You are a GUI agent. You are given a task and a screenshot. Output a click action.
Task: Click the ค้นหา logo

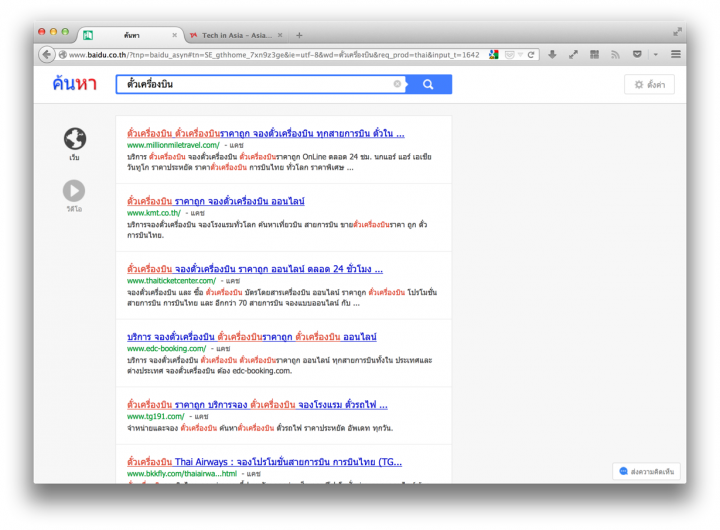(74, 84)
